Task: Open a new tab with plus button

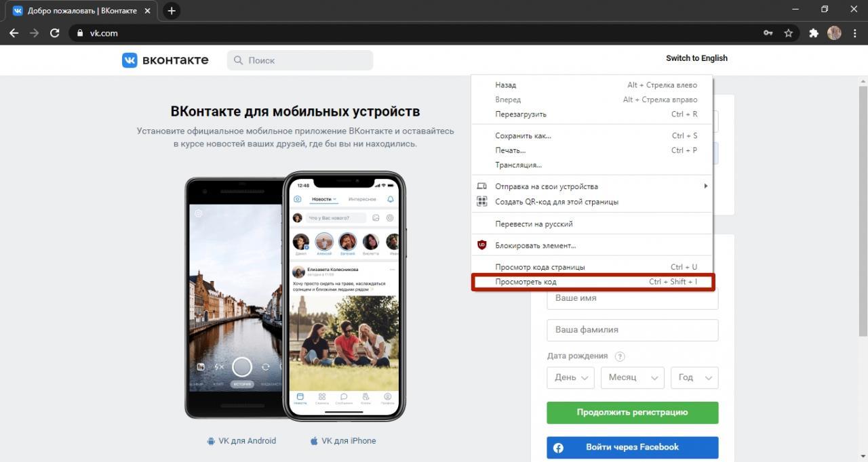Action: click(x=172, y=11)
